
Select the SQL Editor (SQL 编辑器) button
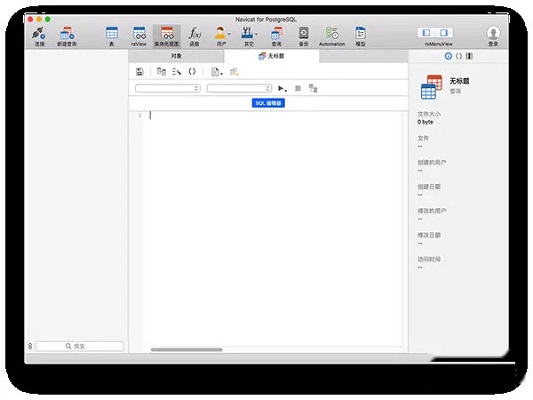click(x=268, y=103)
